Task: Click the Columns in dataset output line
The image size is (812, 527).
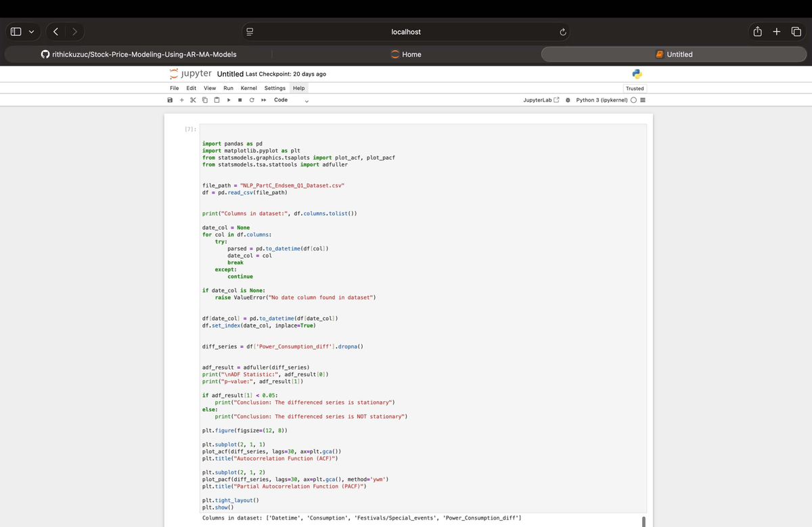Action: [x=362, y=518]
